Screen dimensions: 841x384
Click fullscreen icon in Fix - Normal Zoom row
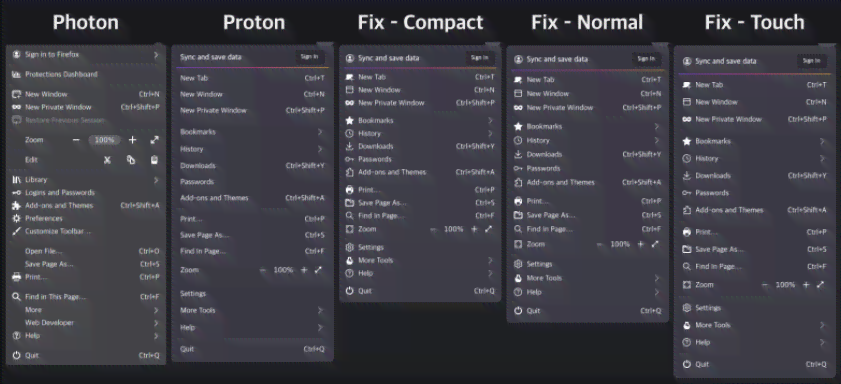point(655,244)
